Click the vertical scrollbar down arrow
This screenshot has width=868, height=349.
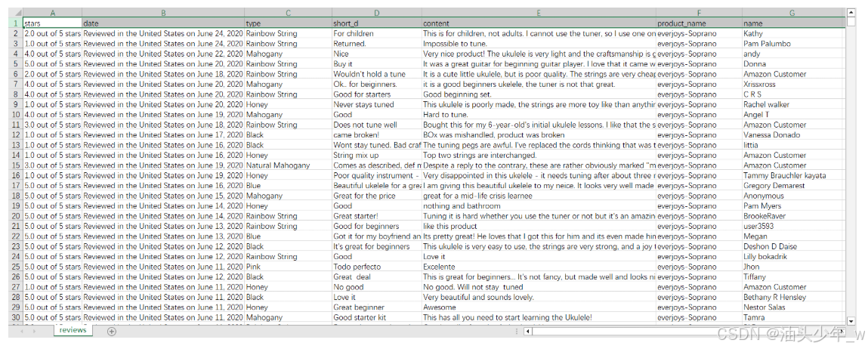[x=851, y=320]
